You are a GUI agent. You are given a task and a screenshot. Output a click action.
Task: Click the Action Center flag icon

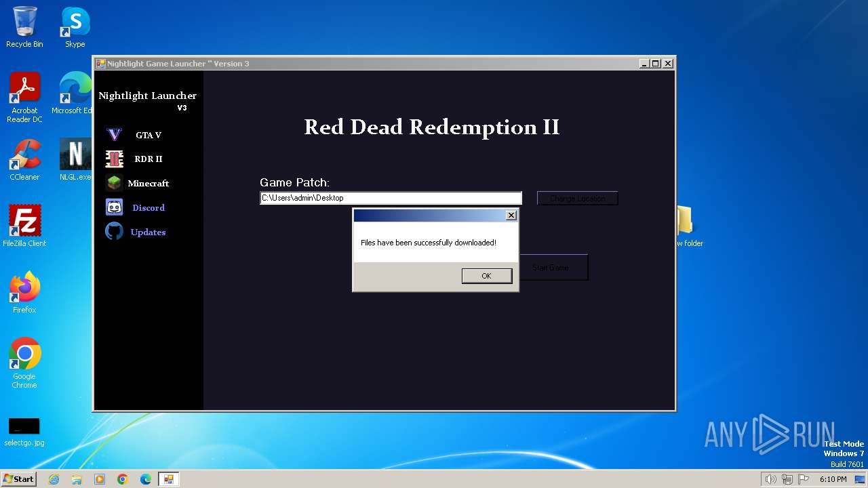click(x=804, y=479)
